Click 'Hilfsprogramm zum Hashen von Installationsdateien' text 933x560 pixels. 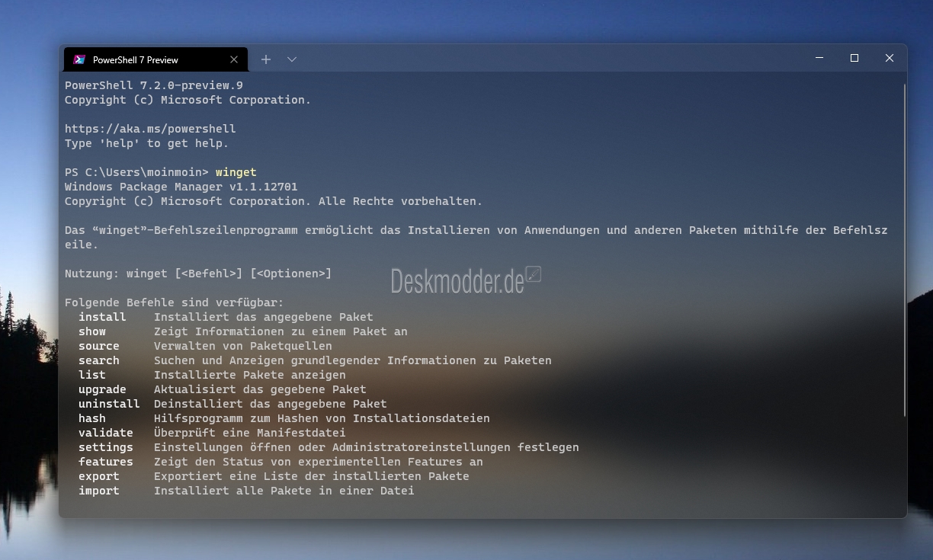(x=322, y=418)
